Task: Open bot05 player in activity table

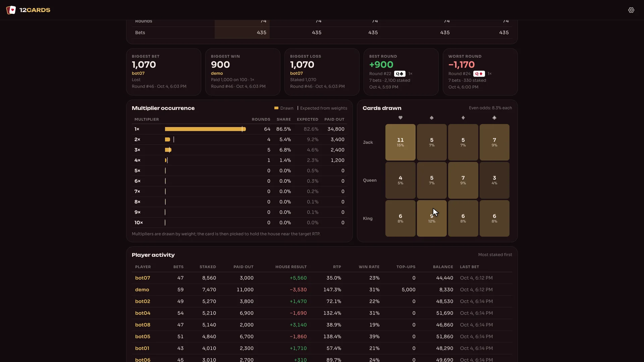Action: tap(143, 337)
